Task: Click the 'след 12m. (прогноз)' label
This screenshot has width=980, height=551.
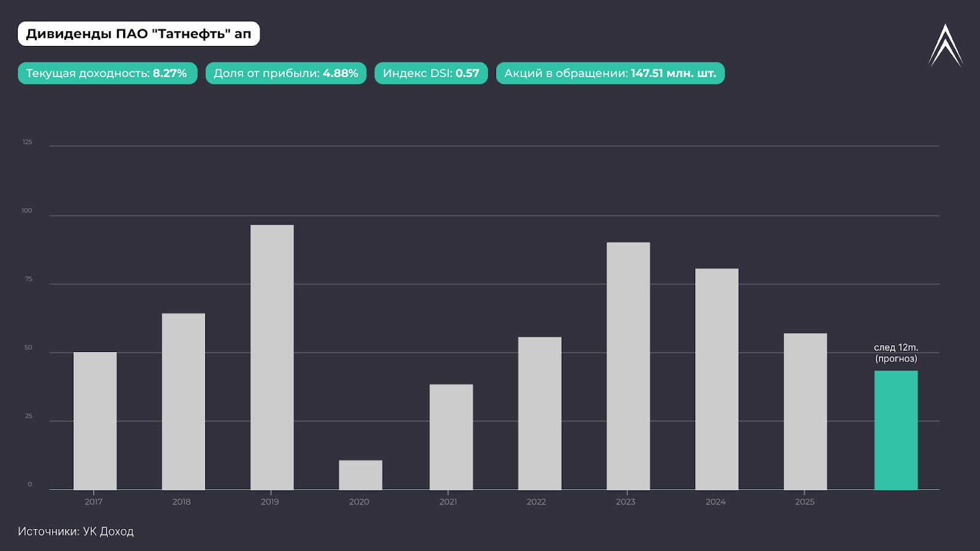Action: 896,353
